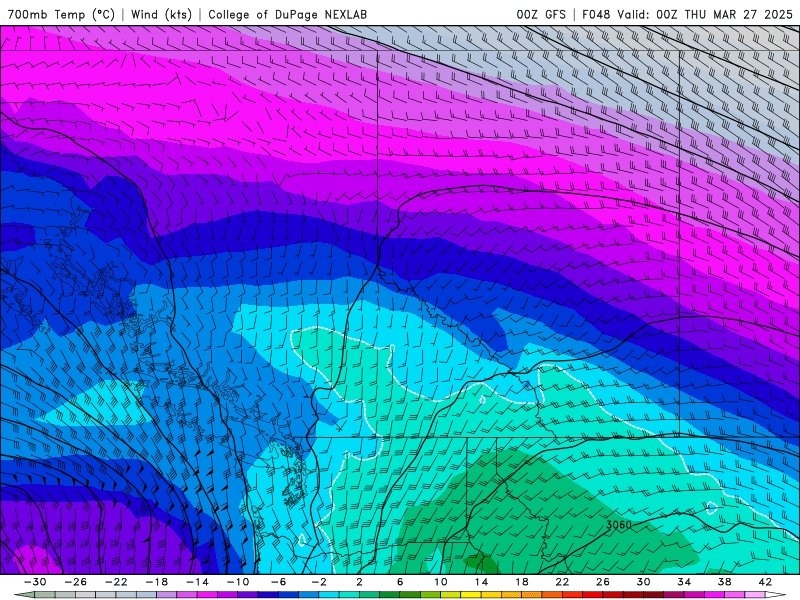Click the '14' color scale label

pos(481,582)
